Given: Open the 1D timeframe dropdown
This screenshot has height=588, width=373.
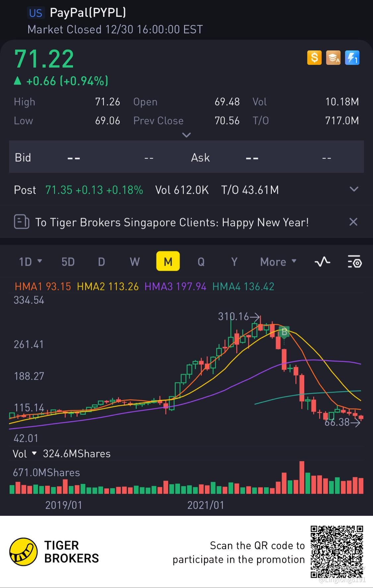Looking at the screenshot, I should 31,262.
